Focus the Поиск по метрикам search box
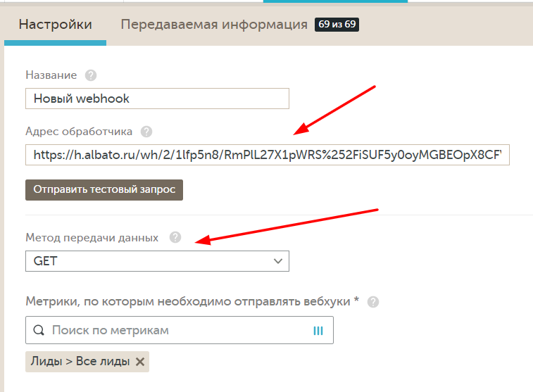 [176, 330]
